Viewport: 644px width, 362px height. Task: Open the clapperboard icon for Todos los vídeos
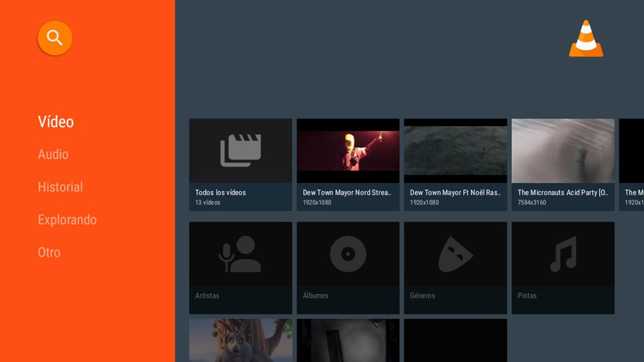click(x=240, y=151)
